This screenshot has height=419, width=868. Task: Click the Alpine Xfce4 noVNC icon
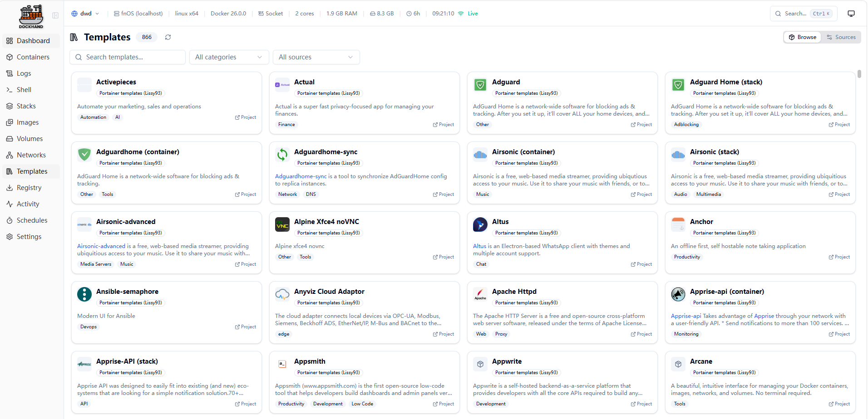(x=282, y=224)
